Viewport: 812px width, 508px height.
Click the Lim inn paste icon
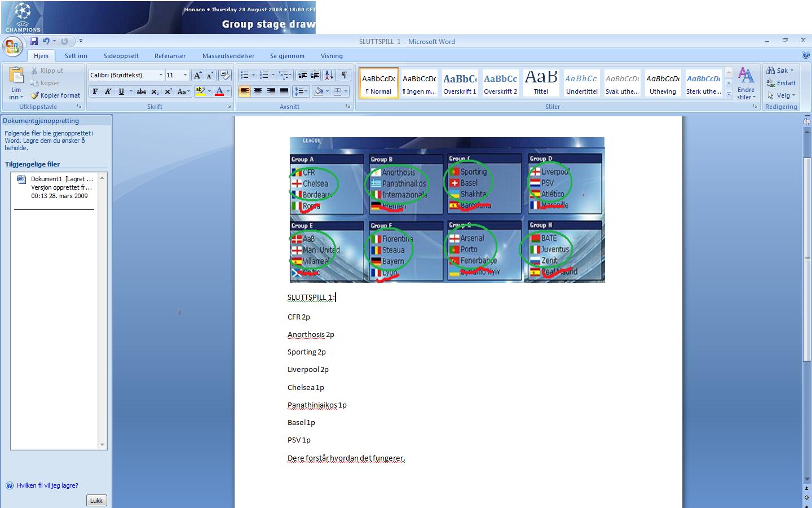[x=16, y=76]
